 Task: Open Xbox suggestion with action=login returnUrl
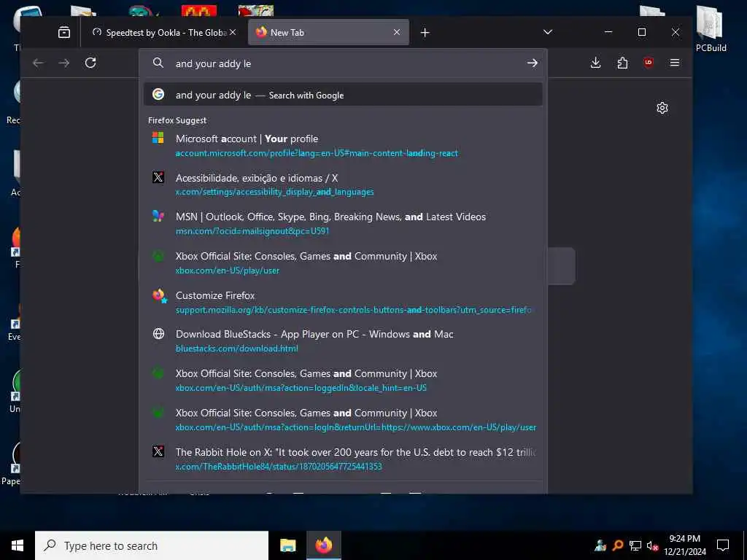(x=343, y=419)
